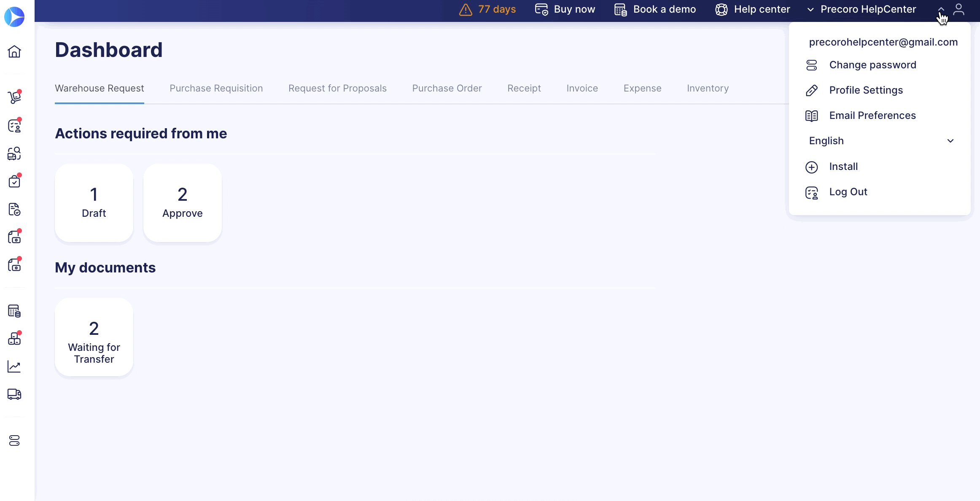Click the Buy now link

click(x=574, y=9)
